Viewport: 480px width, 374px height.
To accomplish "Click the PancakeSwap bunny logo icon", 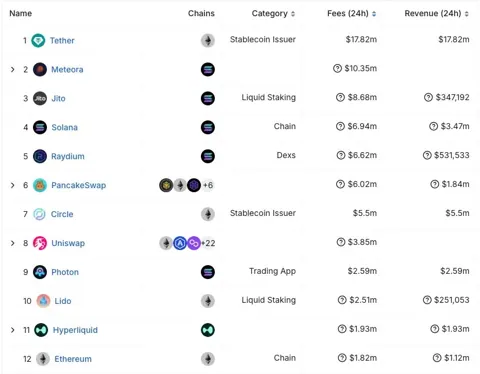I will 40,185.
